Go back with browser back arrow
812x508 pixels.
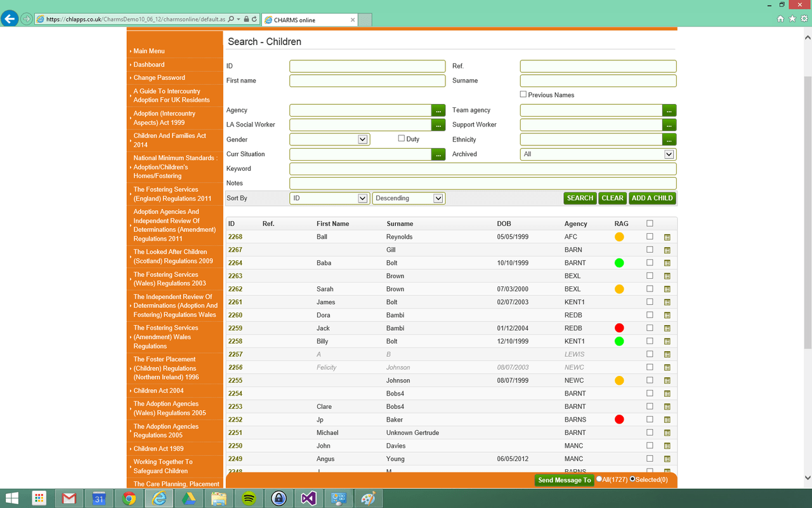click(x=10, y=18)
